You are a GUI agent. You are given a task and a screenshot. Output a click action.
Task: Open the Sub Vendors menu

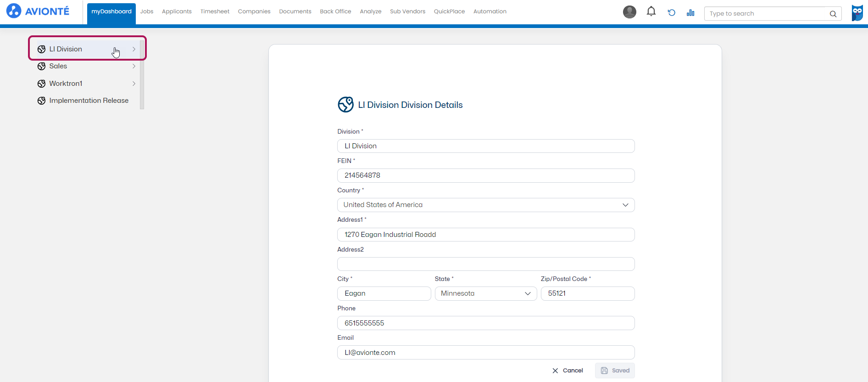pyautogui.click(x=407, y=11)
